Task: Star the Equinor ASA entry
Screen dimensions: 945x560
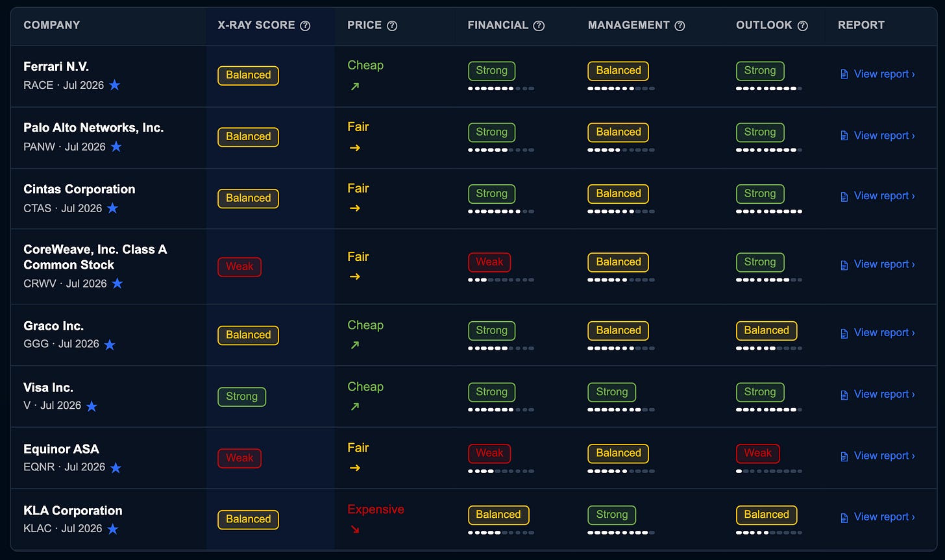Action: pos(116,468)
